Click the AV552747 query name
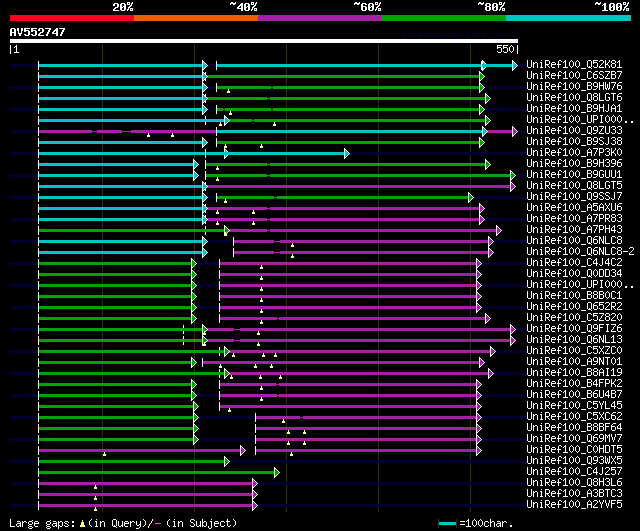The image size is (640, 531). [x=37, y=32]
